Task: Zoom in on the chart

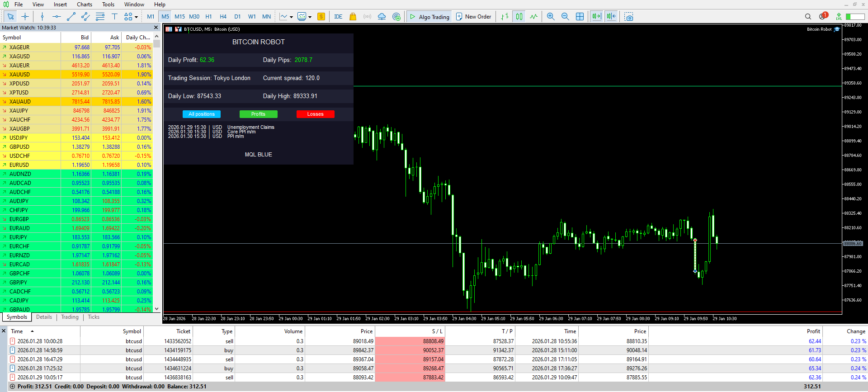Action: pos(551,17)
